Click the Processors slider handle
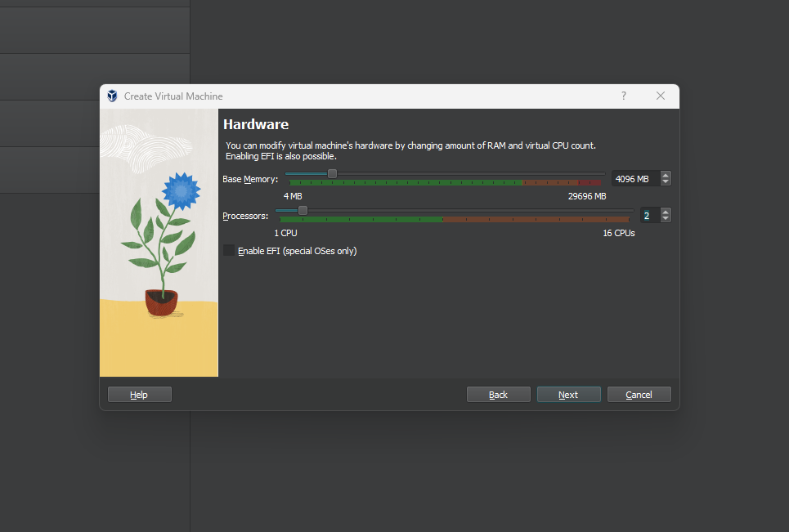The width and height of the screenshot is (789, 532). pos(303,210)
